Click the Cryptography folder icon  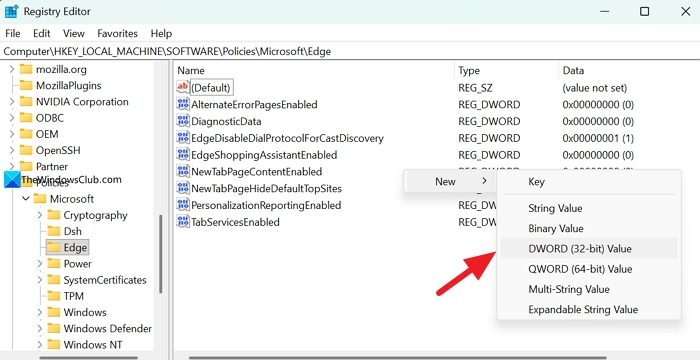point(54,215)
